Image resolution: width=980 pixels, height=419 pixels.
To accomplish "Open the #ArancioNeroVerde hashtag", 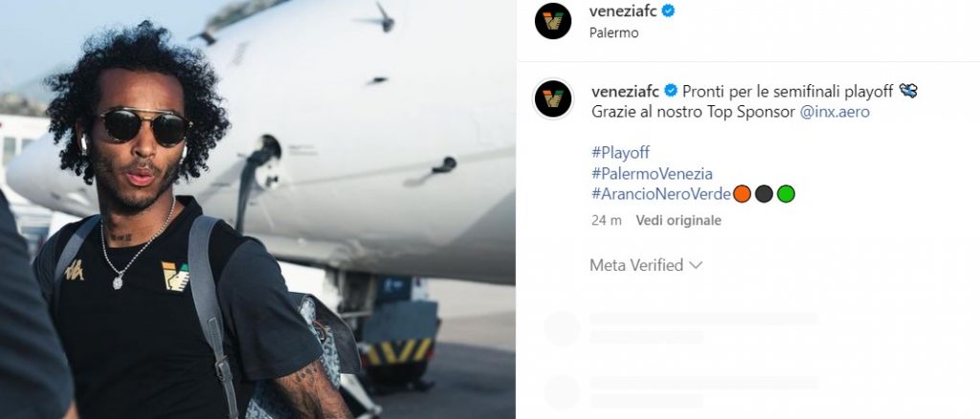I will [x=661, y=194].
